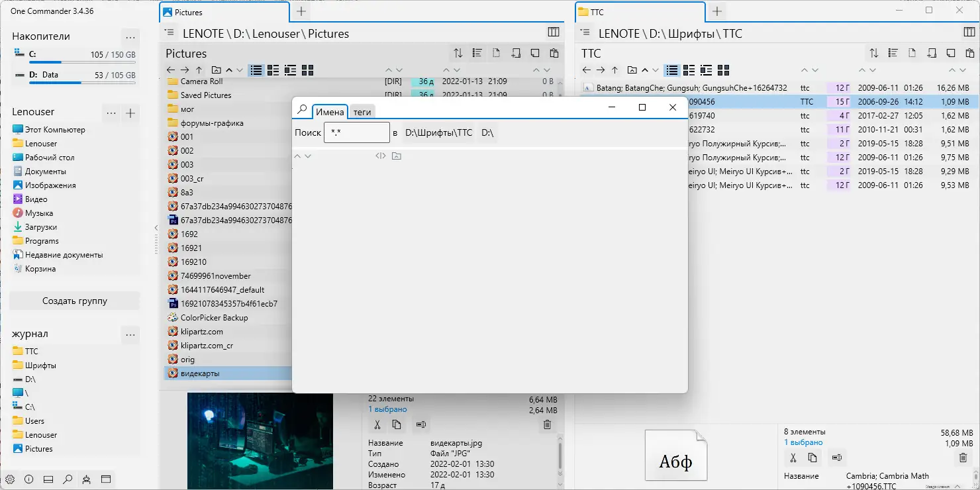Open Загрузки in sidebar favorites

pyautogui.click(x=41, y=227)
